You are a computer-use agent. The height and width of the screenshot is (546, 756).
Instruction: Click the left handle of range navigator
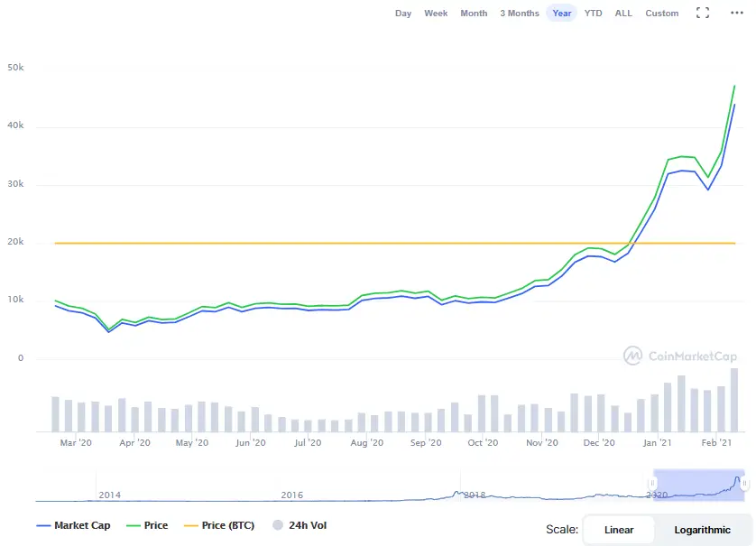tap(652, 483)
